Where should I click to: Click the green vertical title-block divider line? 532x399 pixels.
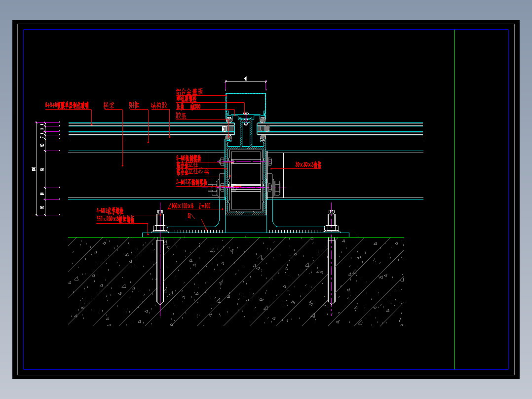[455, 199]
